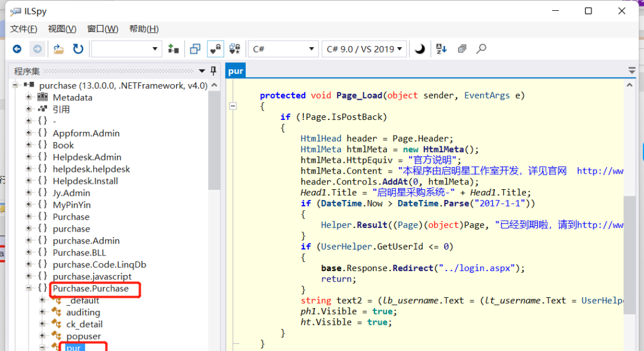The image size is (644, 351).
Task: Open the 文件(F) menu
Action: tap(23, 29)
